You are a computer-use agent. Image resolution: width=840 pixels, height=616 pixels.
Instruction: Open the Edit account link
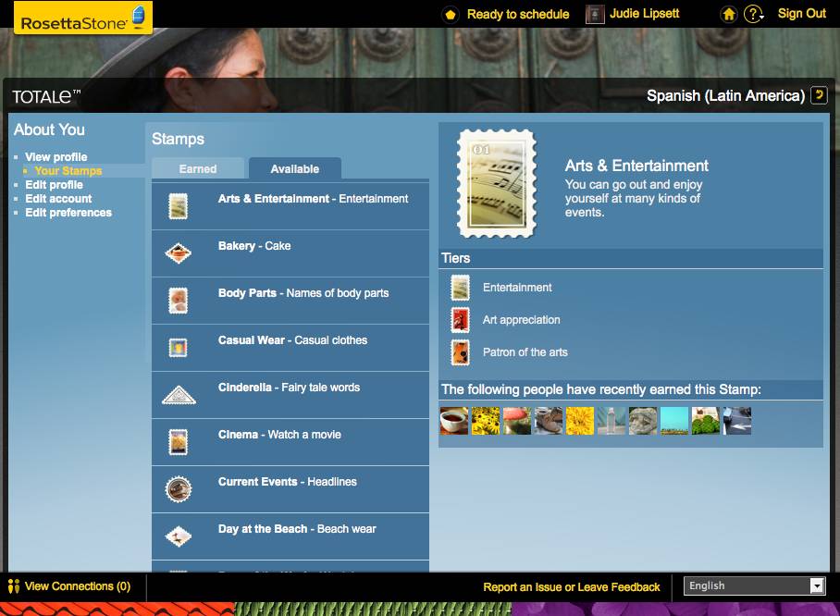pos(58,199)
